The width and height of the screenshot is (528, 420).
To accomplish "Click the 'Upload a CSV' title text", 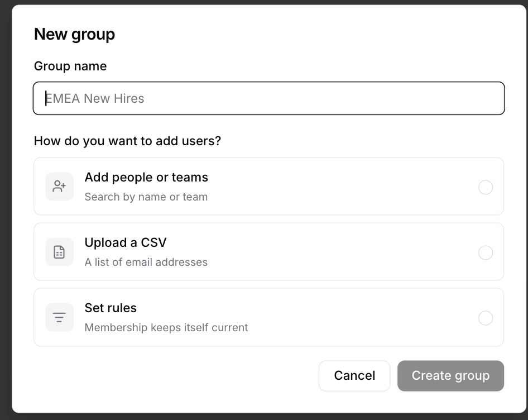I will [126, 243].
